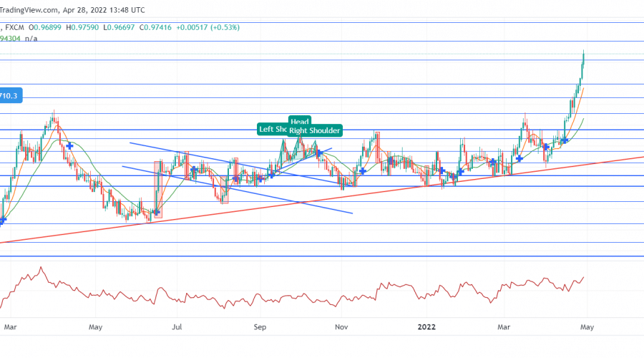644x358 pixels.
Task: Click the indicator value 94304 n/a
Action: [x=19, y=39]
